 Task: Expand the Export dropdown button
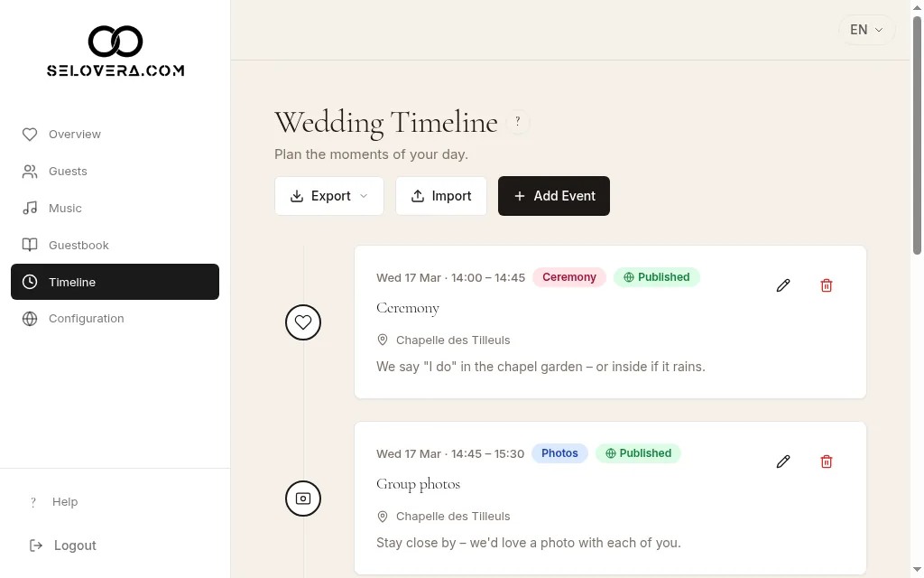328,196
